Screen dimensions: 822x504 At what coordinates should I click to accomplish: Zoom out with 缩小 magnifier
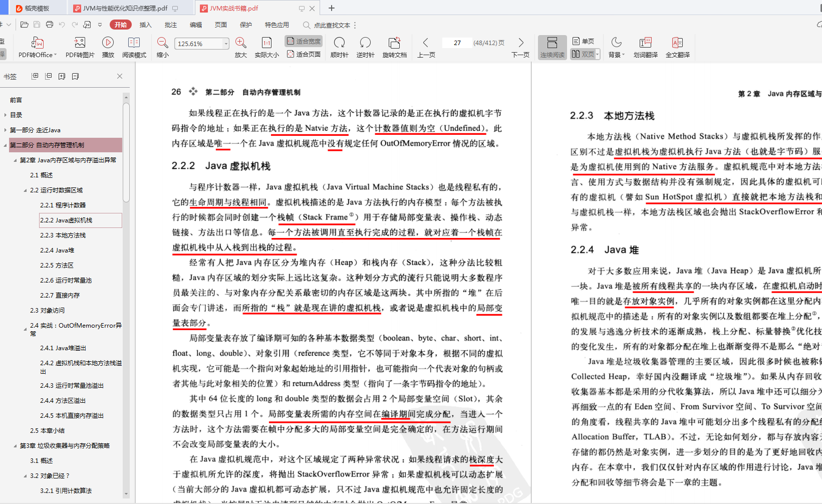(x=162, y=48)
